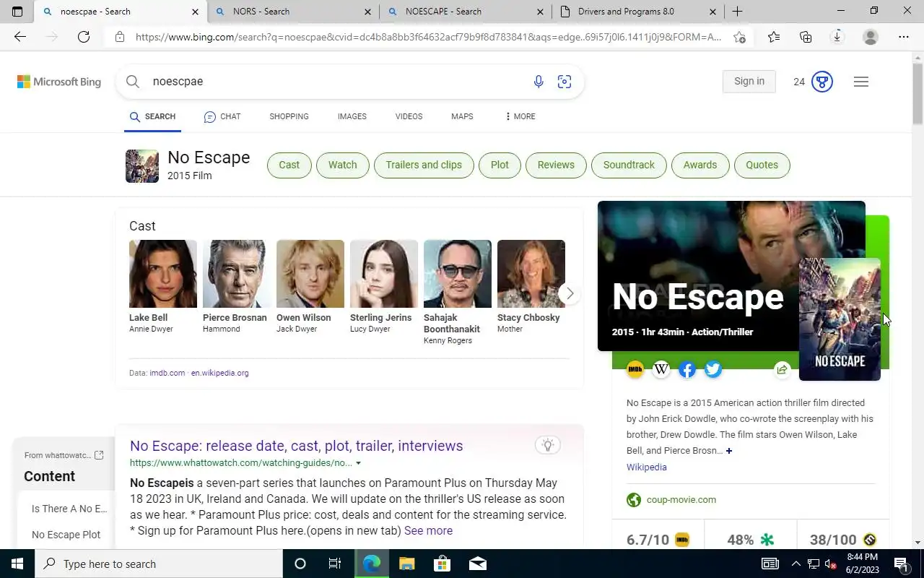Screen dimensions: 924x578
Task: Open tab actions menu icon
Action: click(17, 12)
